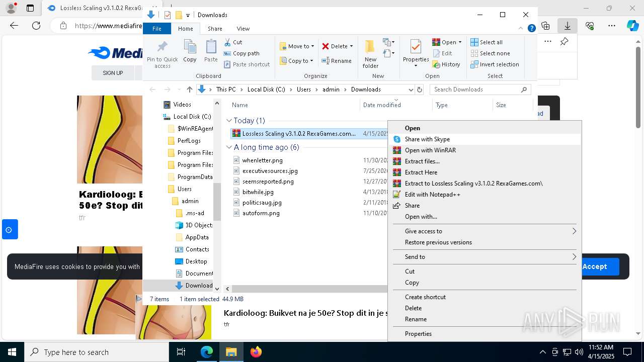The width and height of the screenshot is (644, 362).
Task: Click the Edit ribbon button
Action: click(x=442, y=53)
